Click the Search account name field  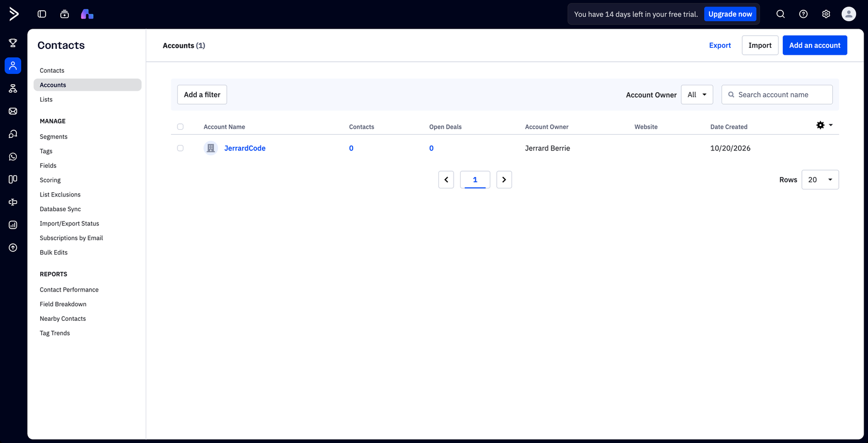coord(777,94)
